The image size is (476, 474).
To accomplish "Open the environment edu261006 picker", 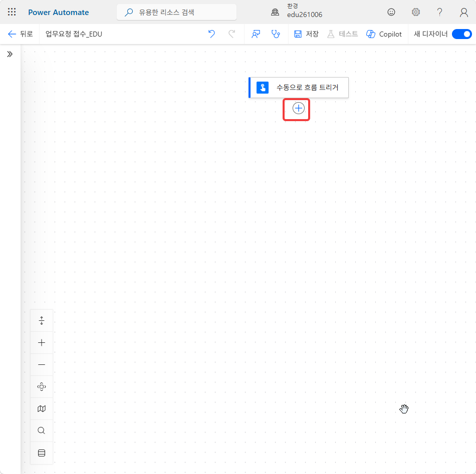I will tap(297, 12).
